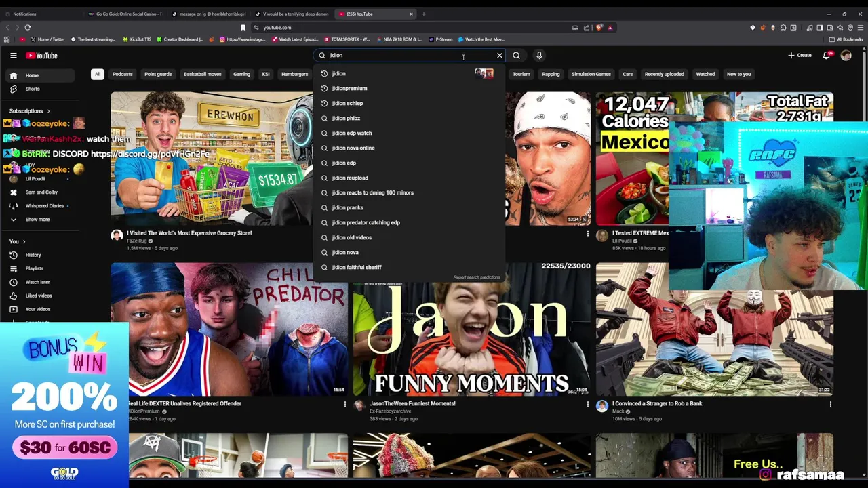This screenshot has height=488, width=868.
Task: Click the magnifier search button
Action: point(517,56)
